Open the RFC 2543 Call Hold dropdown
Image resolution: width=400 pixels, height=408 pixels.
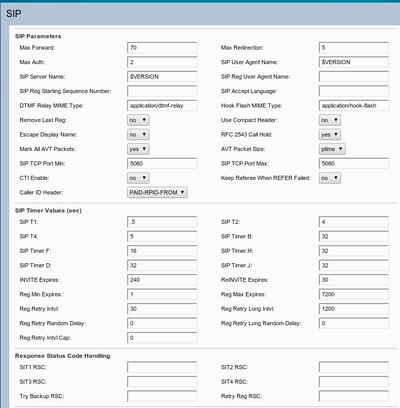[x=330, y=135]
